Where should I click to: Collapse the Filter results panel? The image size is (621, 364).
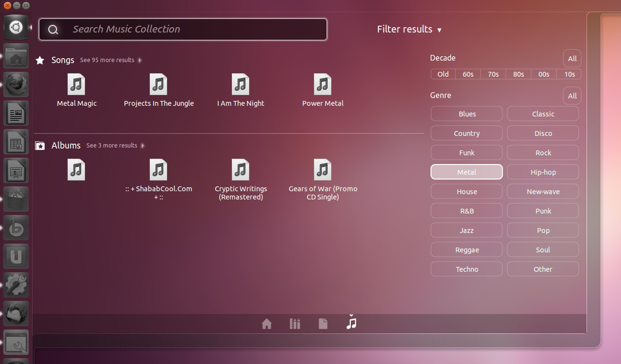pyautogui.click(x=409, y=29)
